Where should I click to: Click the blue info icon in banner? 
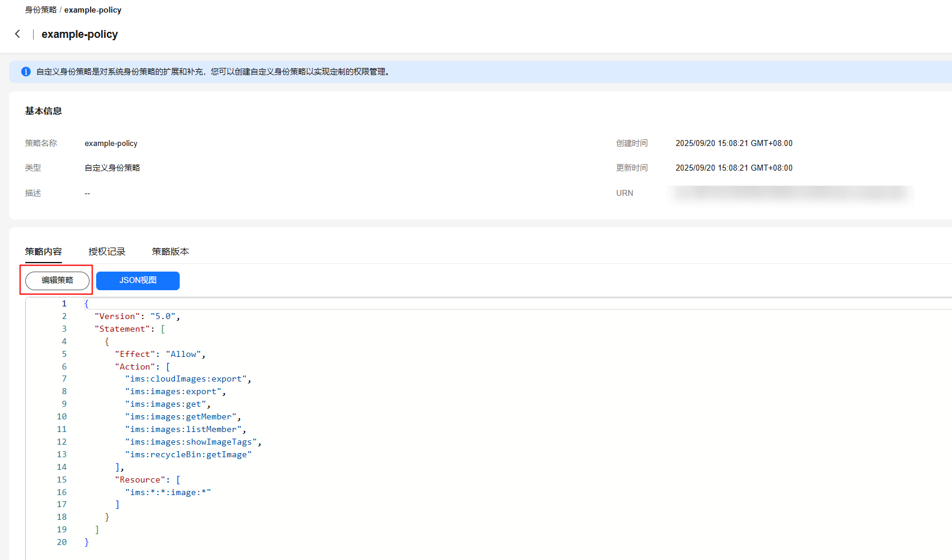click(x=26, y=72)
